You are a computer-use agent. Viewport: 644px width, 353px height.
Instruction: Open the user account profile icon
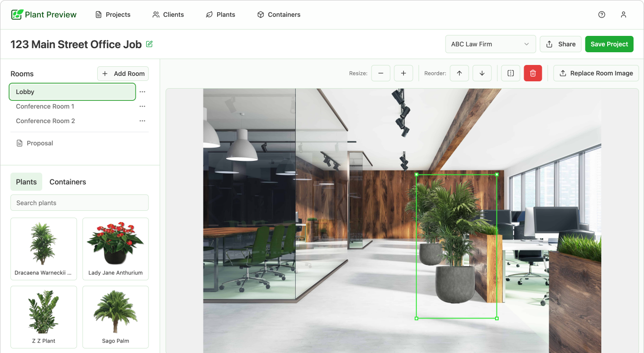[x=624, y=15]
